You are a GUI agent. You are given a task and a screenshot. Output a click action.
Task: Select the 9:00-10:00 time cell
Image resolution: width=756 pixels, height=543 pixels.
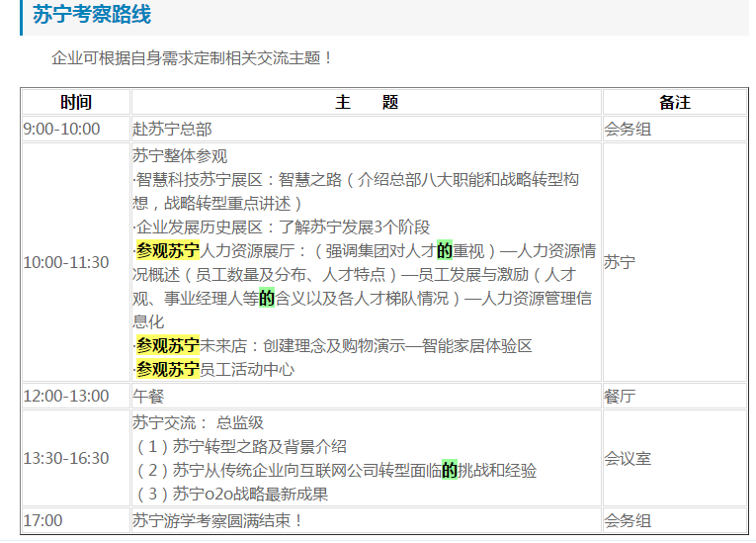coord(76,129)
